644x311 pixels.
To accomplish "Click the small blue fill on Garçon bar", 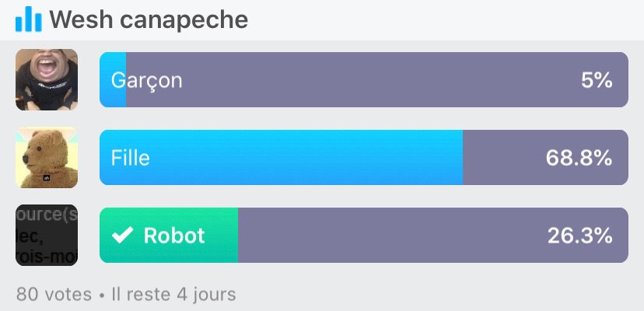I will coord(113,80).
